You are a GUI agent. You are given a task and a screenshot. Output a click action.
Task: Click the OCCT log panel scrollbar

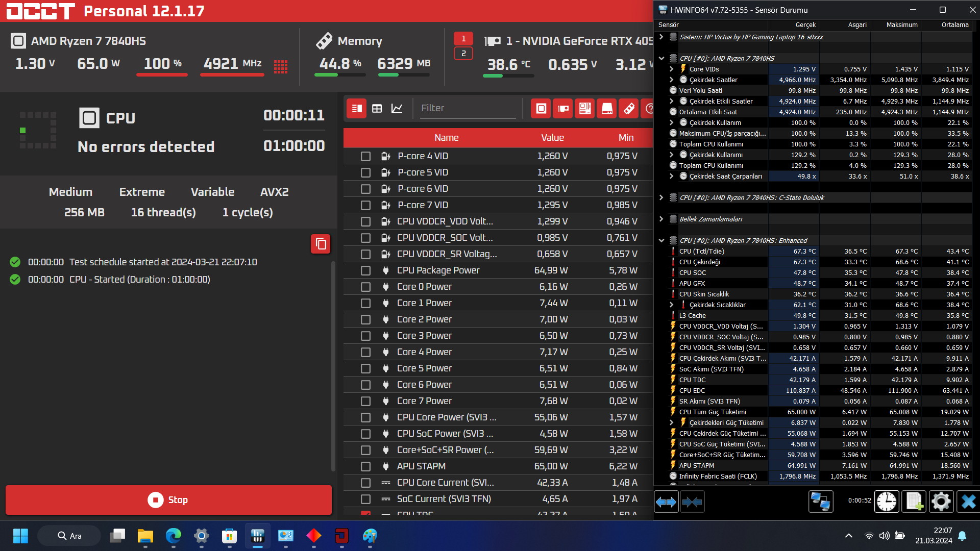[333, 366]
